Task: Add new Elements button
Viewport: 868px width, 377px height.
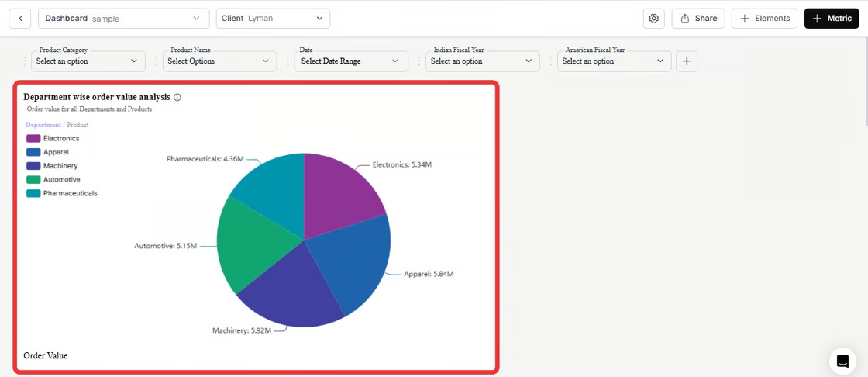Action: pos(764,19)
